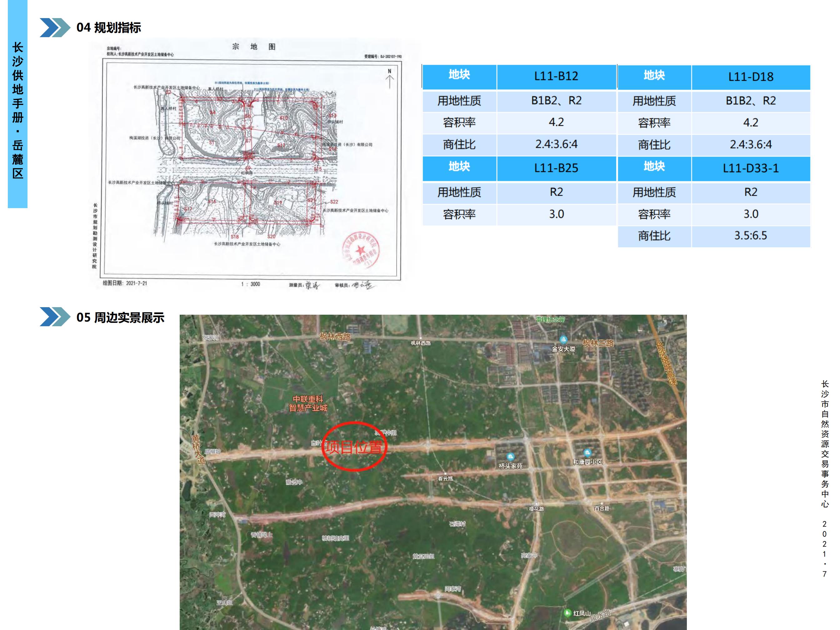Image resolution: width=840 pixels, height=630 pixels.
Task: Click the 周家湾 place label
Action: click(x=453, y=589)
